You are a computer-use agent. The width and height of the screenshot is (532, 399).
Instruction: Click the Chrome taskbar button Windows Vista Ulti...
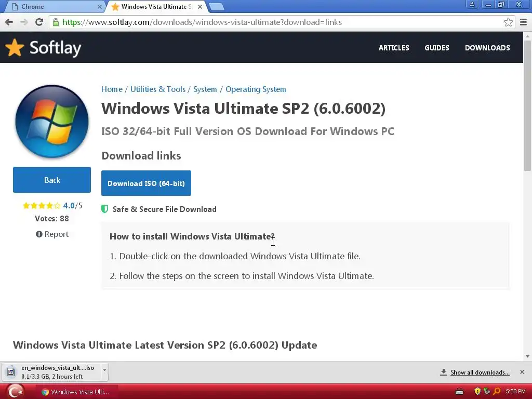click(76, 392)
